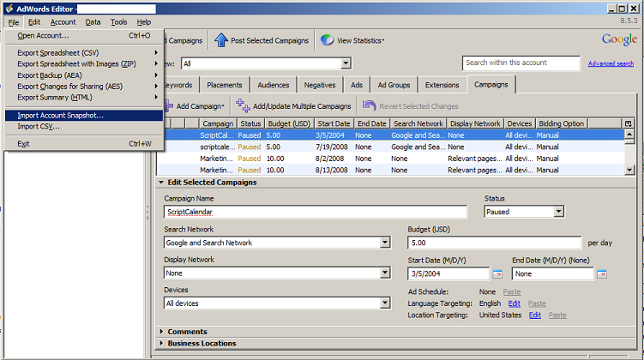Click the AdWords Editor title bar app icon
This screenshot has height=360, width=644.
coord(9,9)
